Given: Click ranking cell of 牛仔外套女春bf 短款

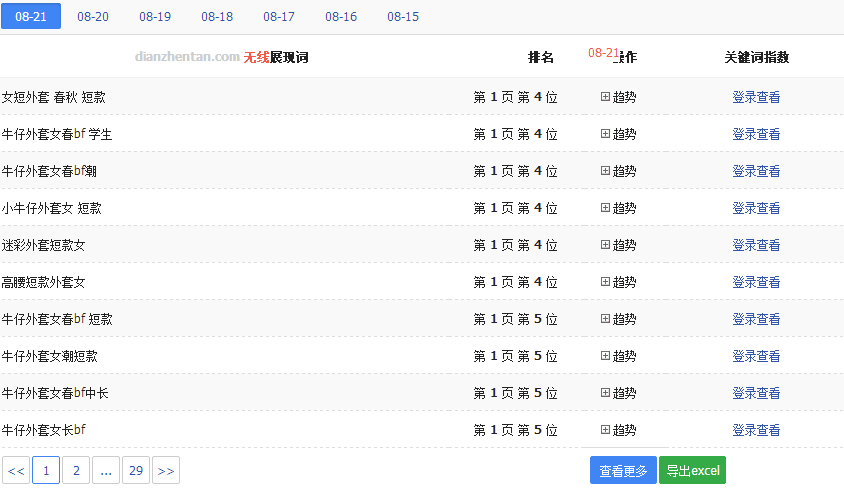Looking at the screenshot, I should pos(515,319).
